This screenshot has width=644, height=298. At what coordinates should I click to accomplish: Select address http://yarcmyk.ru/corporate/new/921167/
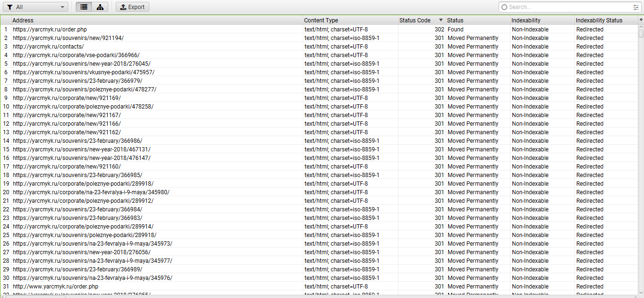[x=67, y=115]
